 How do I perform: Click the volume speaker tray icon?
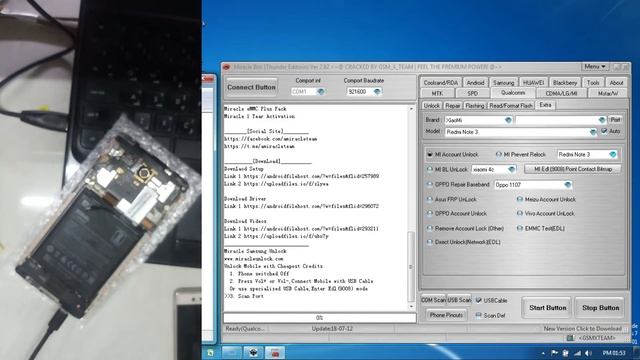[x=588, y=353]
